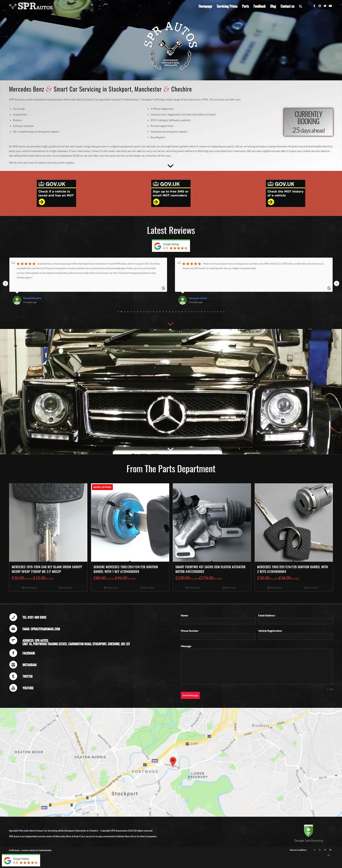Click the YouTube circle icon in contact list
Viewport: 342px width, 868px height.
(x=13, y=688)
